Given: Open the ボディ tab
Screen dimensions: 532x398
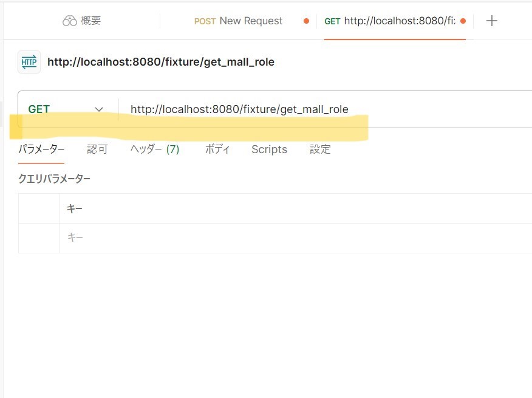Looking at the screenshot, I should coord(217,149).
